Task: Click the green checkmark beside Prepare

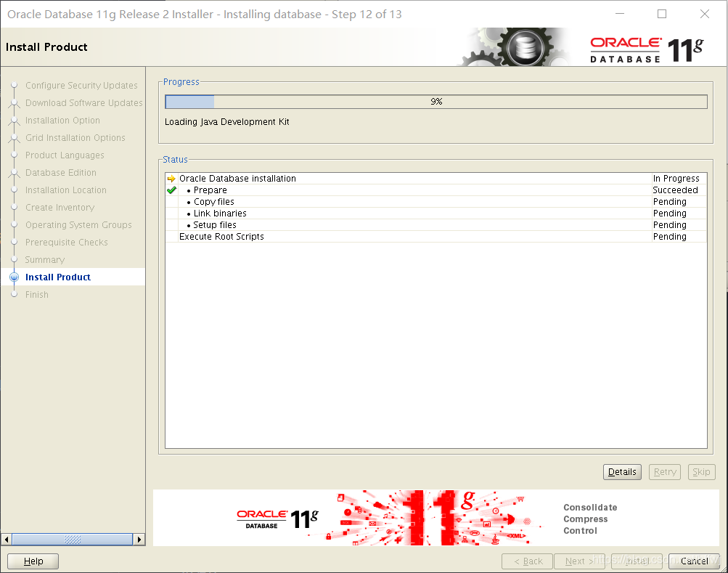Action: pos(172,190)
